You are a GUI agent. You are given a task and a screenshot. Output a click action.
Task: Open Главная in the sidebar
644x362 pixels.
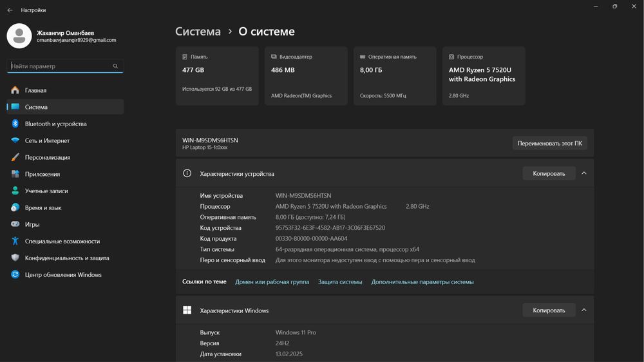click(65, 90)
